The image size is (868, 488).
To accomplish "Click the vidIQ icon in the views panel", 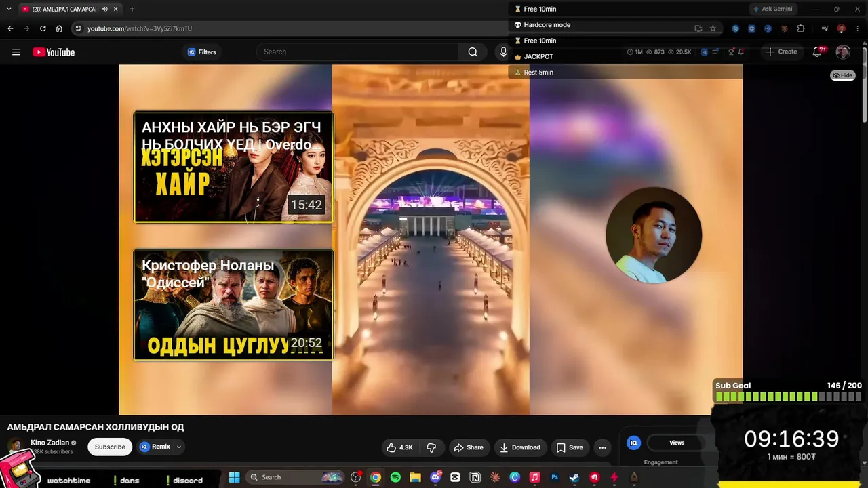I will point(634,443).
